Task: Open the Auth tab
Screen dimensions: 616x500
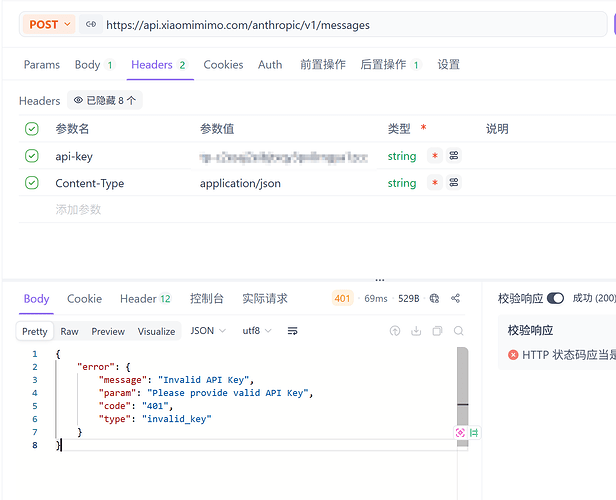Action: point(270,64)
